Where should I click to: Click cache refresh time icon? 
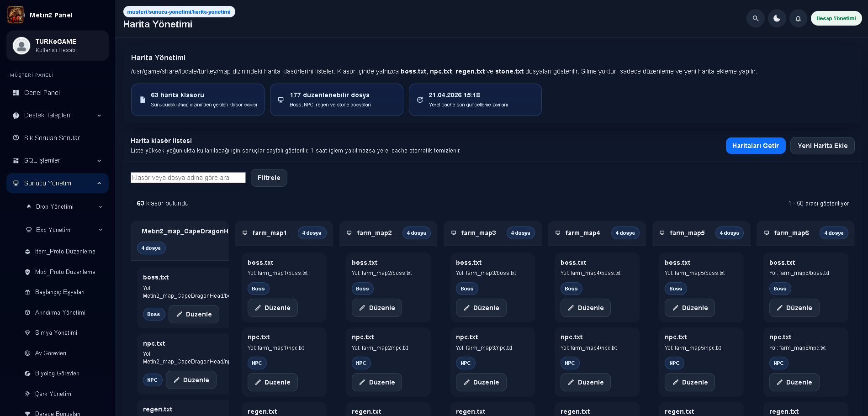tap(420, 100)
